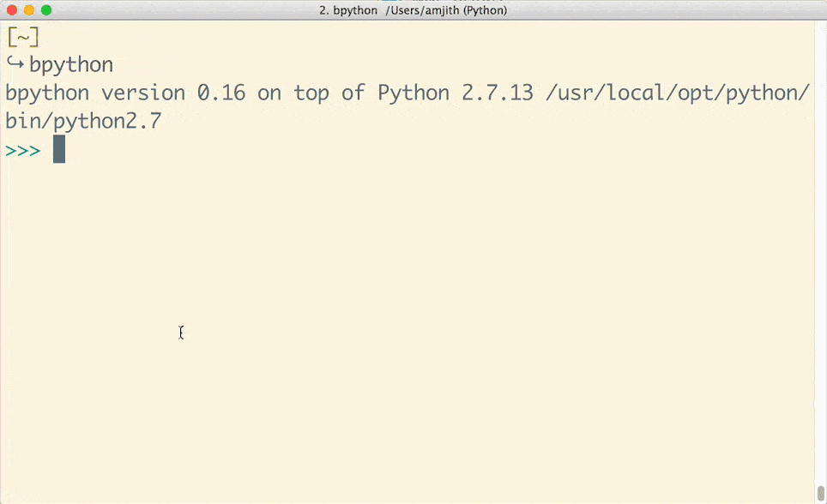Screen dimensions: 827x504
Task: Click the path /usr/local/opt/python/ text
Action: (x=678, y=92)
